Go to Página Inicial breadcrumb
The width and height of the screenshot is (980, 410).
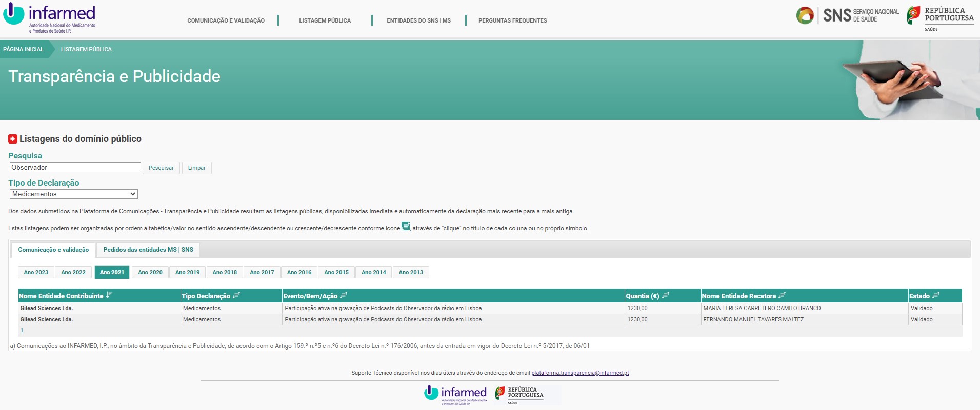click(x=24, y=49)
